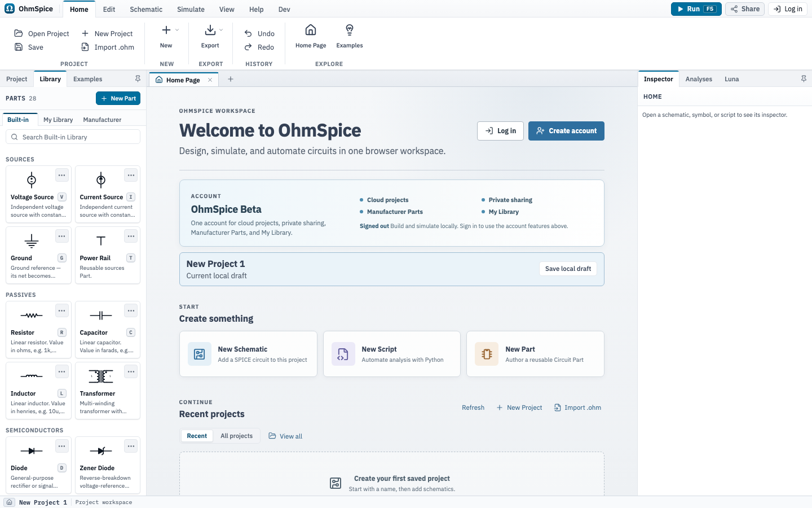This screenshot has height=508, width=812.
Task: Select the Inductor part symbol
Action: click(32, 376)
